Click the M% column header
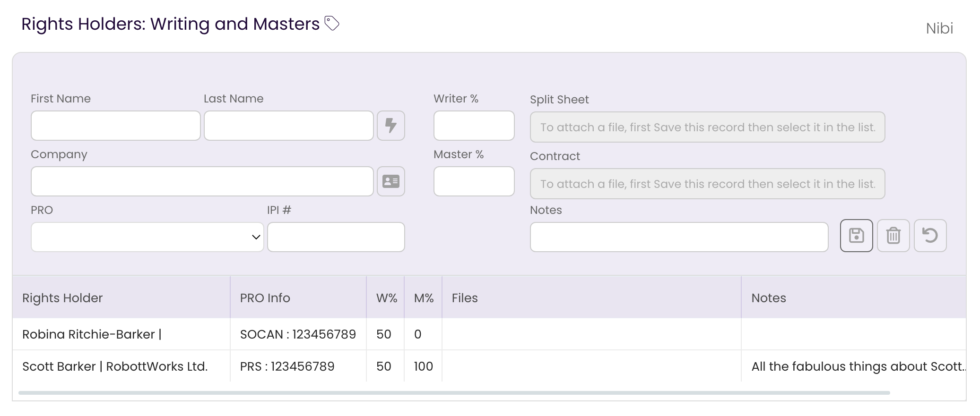Viewport: 980px width, 416px height. 424,298
